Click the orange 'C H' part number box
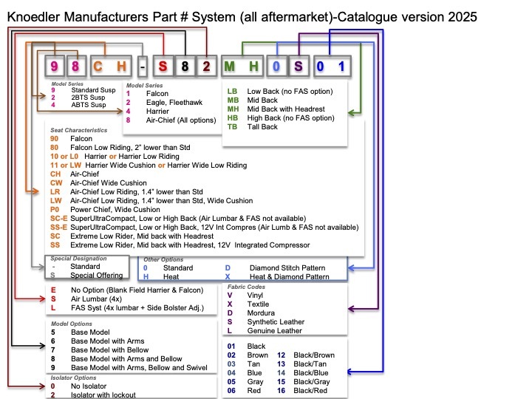 pyautogui.click(x=110, y=66)
